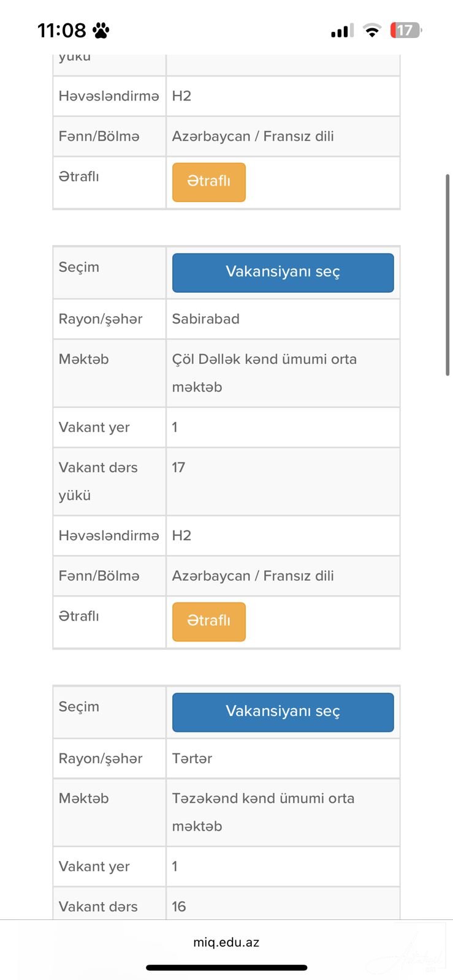This screenshot has width=453, height=980.
Task: Open Ətraflı details for Çöl Dəllək school
Action: 208,621
